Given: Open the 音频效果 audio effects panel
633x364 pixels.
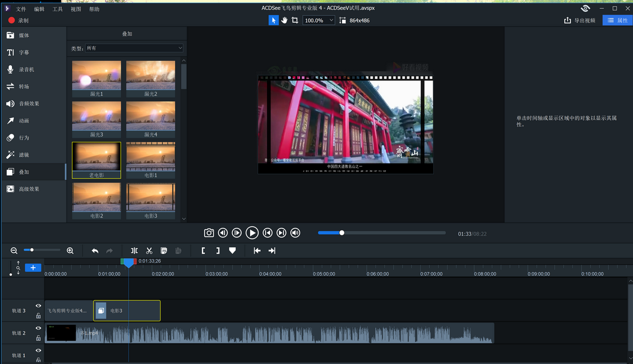Looking at the screenshot, I should pos(33,103).
